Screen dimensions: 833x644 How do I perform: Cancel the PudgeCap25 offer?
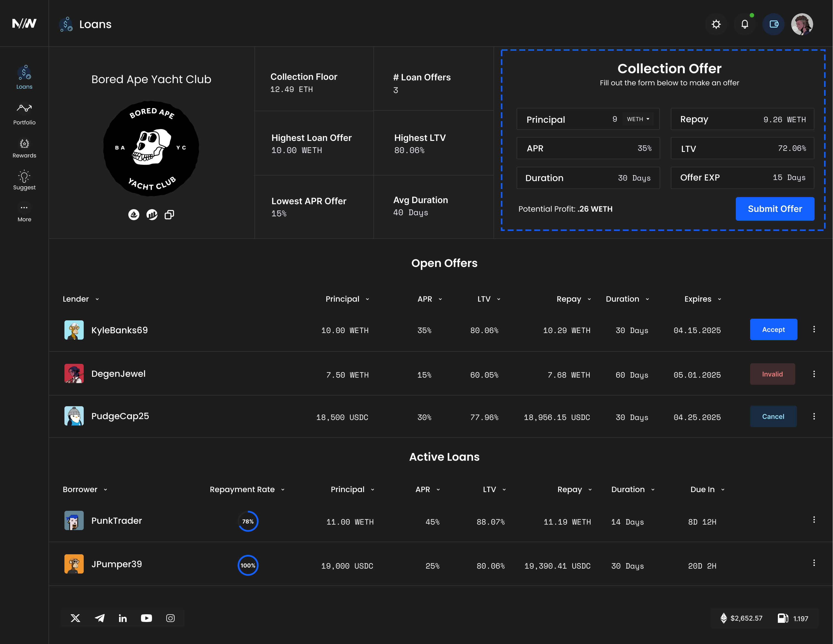773,416
